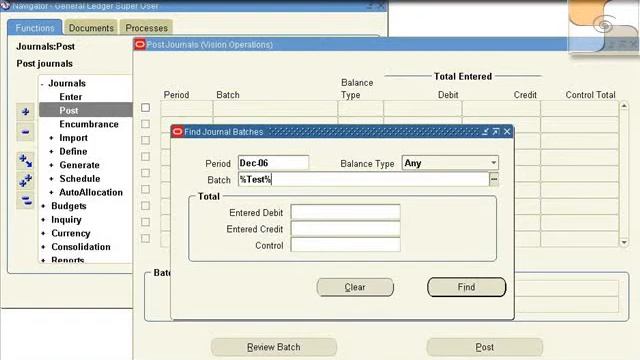The height and width of the screenshot is (360, 640).
Task: Expand the AutoAllocation tree node
Action: [x=51, y=192]
